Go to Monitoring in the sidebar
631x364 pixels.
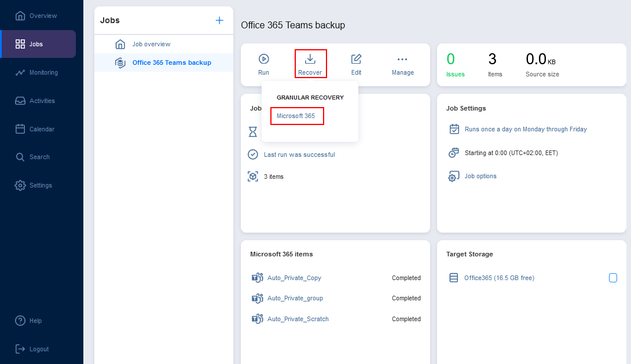[36, 72]
